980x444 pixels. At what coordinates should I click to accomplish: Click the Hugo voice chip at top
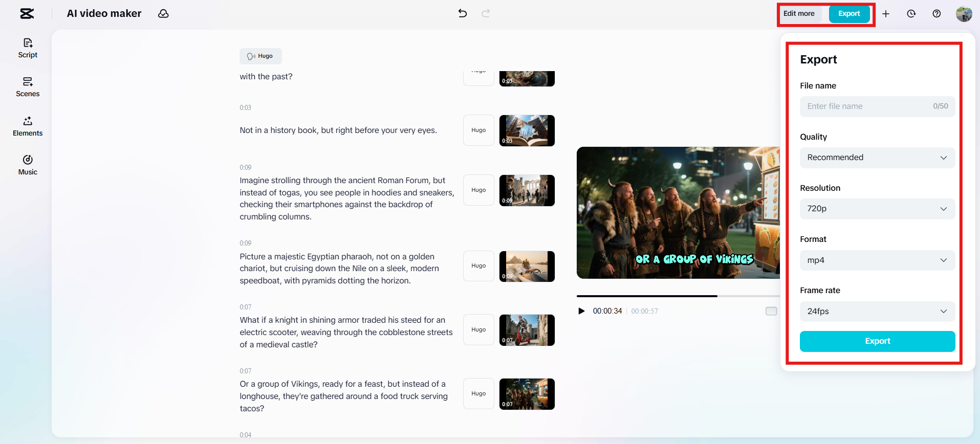[x=260, y=56]
